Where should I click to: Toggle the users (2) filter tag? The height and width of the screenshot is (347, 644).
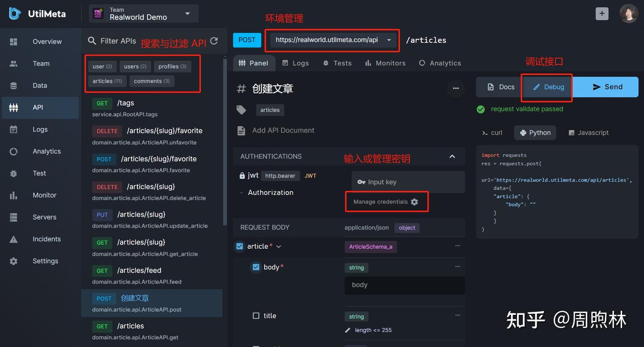135,67
